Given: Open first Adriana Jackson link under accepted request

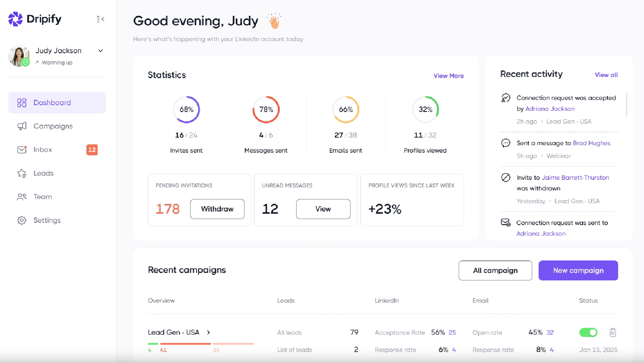Looking at the screenshot, I should pos(550,109).
